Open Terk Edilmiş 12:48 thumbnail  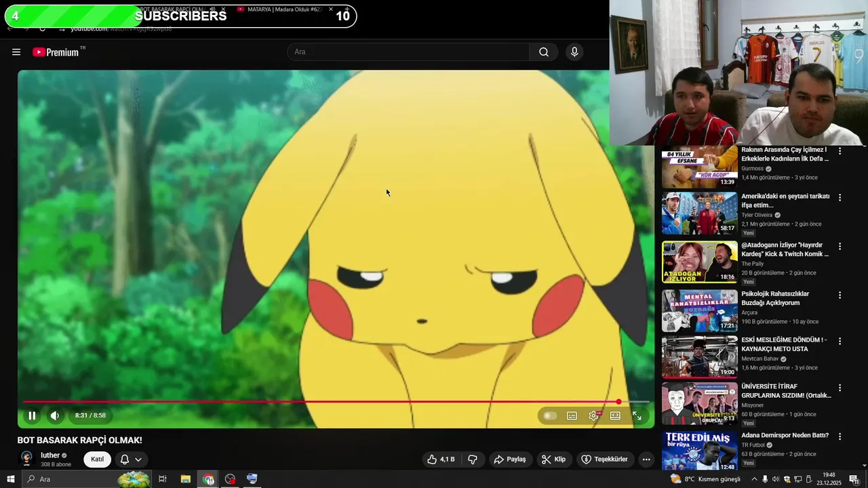click(x=699, y=451)
